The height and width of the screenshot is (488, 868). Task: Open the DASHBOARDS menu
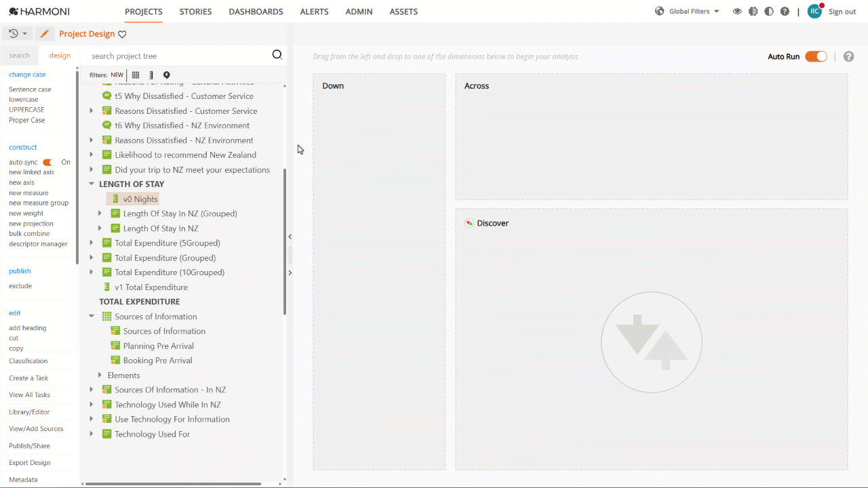256,12
